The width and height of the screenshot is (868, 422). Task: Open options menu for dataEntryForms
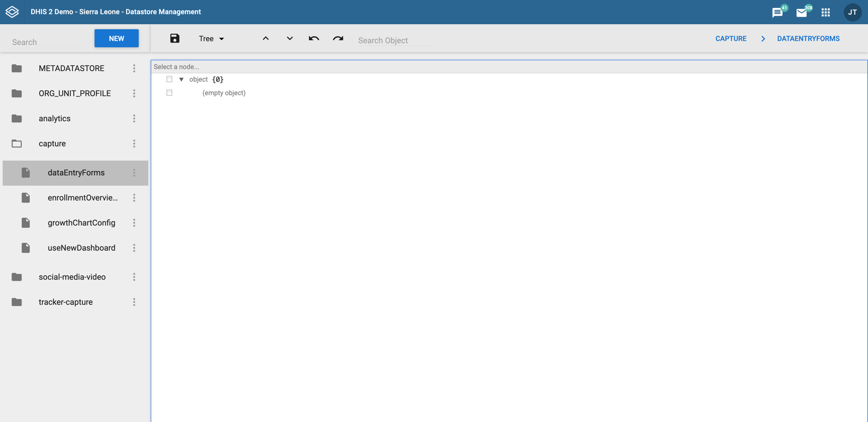134,173
